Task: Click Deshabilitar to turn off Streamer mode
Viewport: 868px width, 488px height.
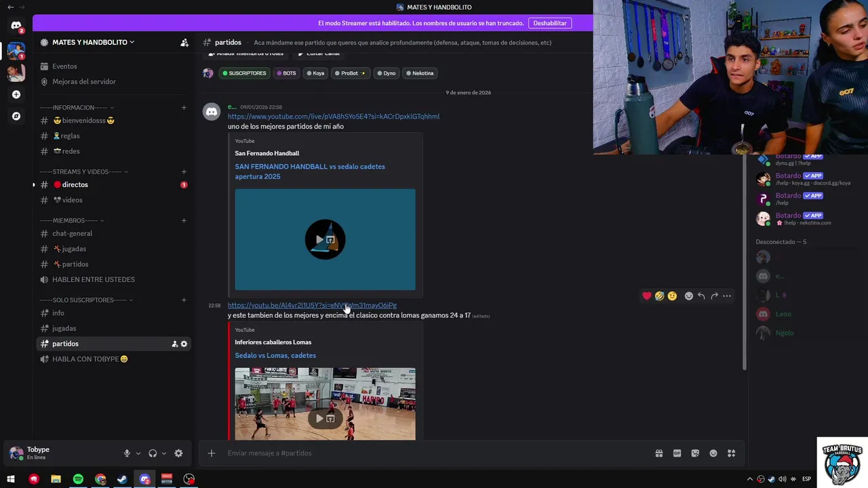Action: (x=550, y=23)
